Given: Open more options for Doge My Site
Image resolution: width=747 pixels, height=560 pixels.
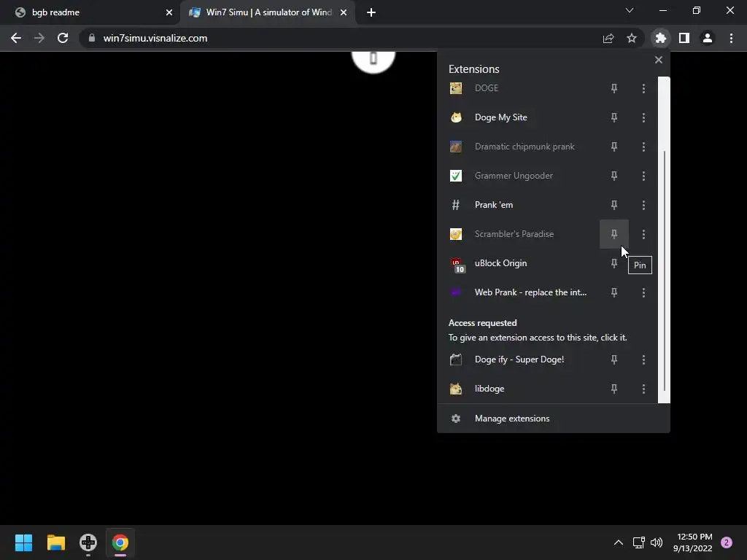Looking at the screenshot, I should pyautogui.click(x=643, y=117).
